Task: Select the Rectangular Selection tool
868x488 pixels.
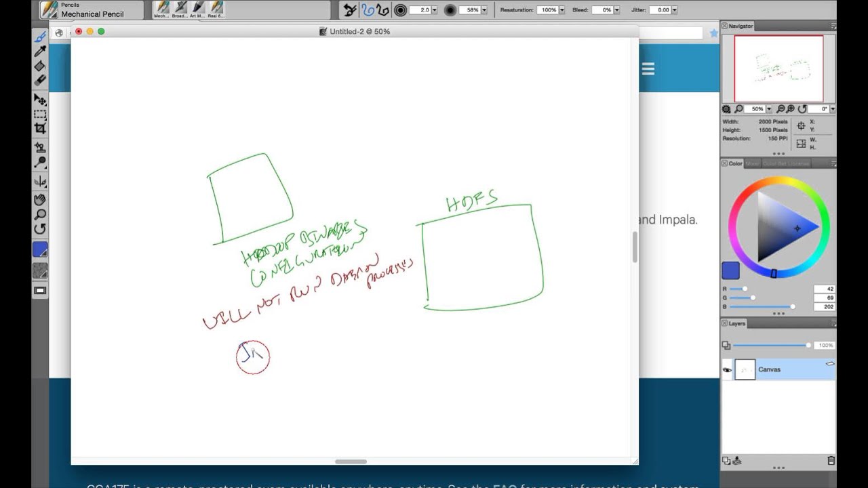Action: click(40, 115)
